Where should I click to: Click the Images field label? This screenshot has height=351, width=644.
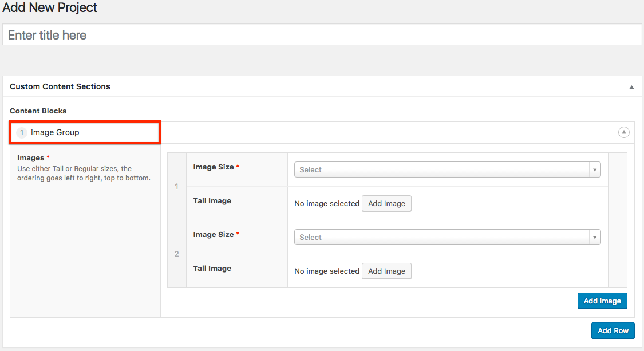point(30,157)
